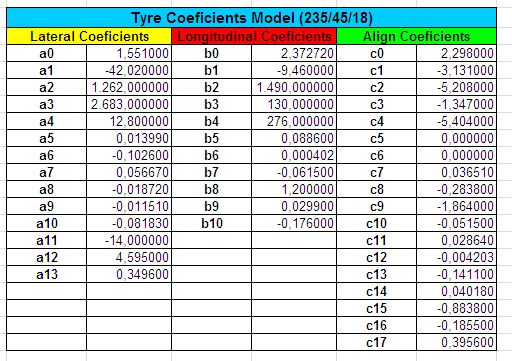512x361 pixels.
Task: Select the Tyre Coeficients Model title cell
Action: tap(251, 18)
